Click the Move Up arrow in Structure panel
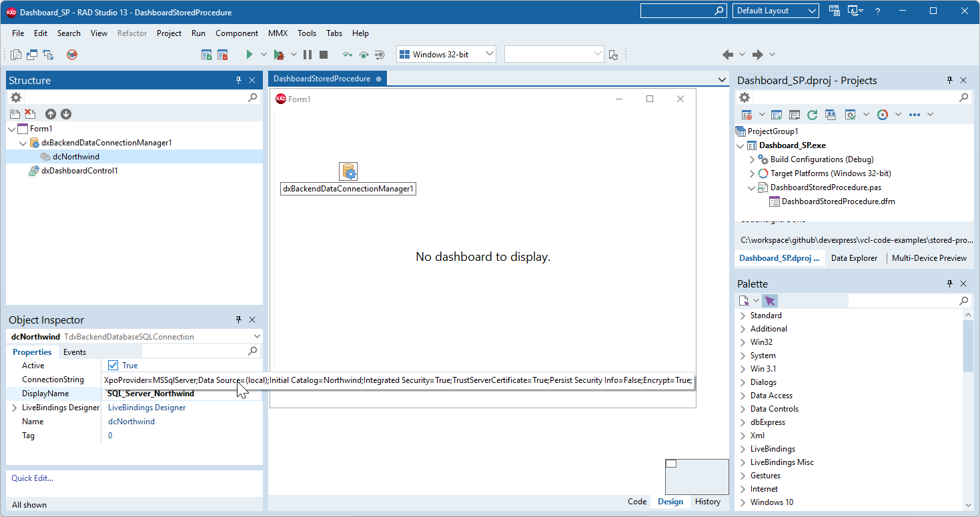 coord(51,114)
